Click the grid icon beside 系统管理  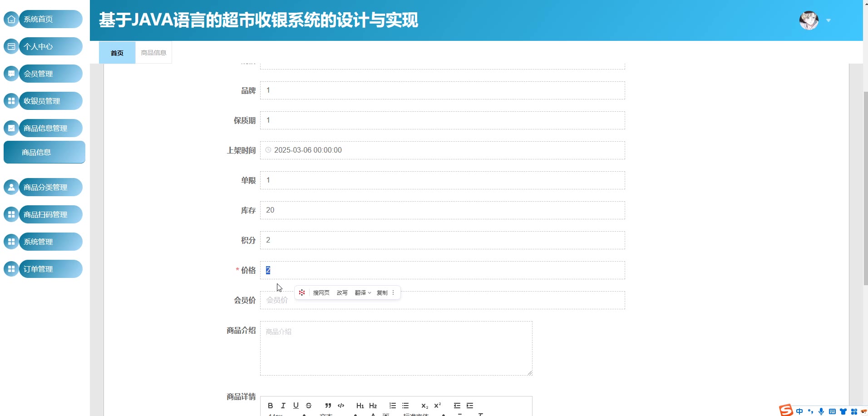point(11,242)
